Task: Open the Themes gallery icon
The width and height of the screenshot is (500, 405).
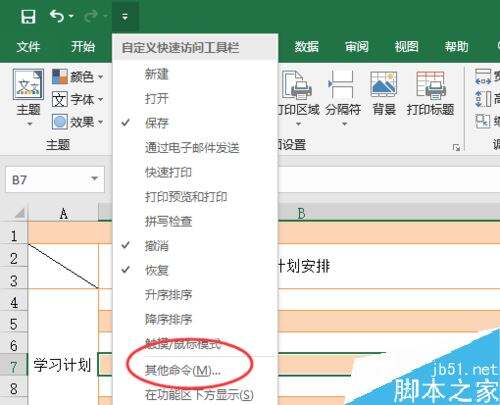Action: [28, 84]
